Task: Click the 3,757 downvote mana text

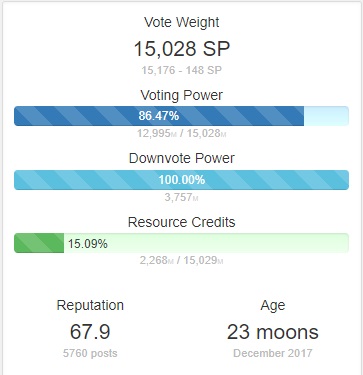Action: 182,197
